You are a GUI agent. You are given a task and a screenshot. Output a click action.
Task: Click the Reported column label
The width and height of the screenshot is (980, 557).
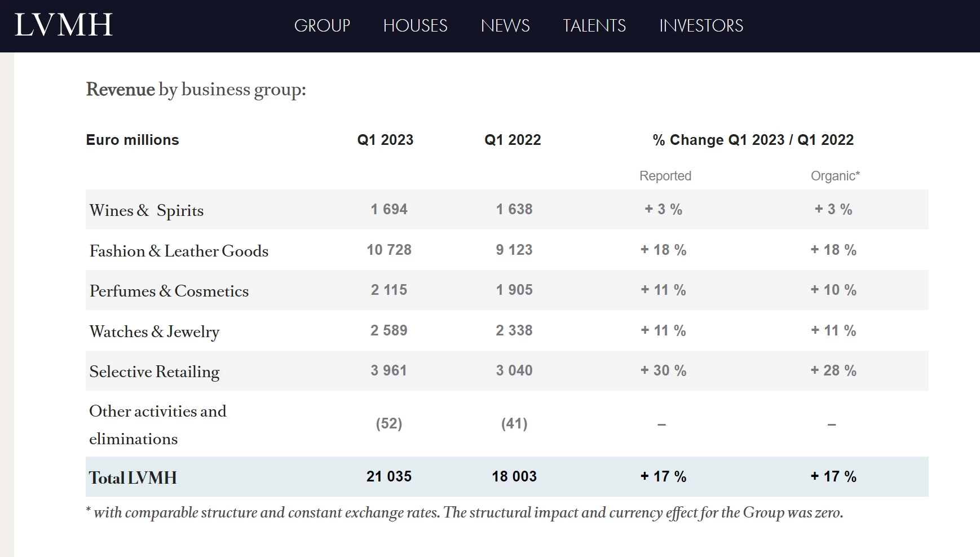665,175
